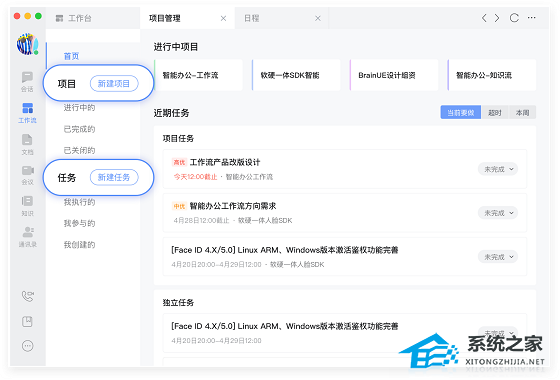Open Face ID task under 独立任务
560x380 pixels.
[x=345, y=333]
